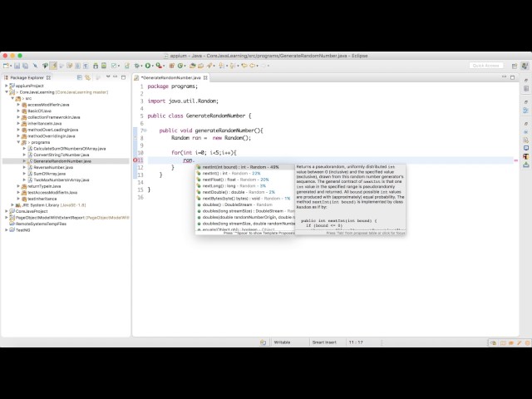Click the Writable status bar entry

(x=282, y=342)
